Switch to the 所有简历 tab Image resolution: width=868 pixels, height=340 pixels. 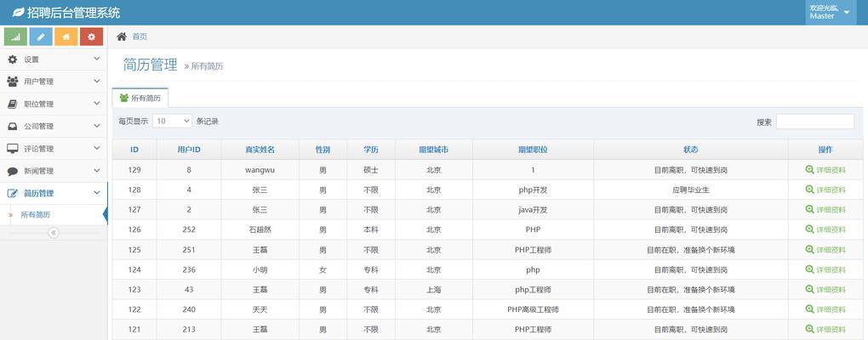click(140, 98)
